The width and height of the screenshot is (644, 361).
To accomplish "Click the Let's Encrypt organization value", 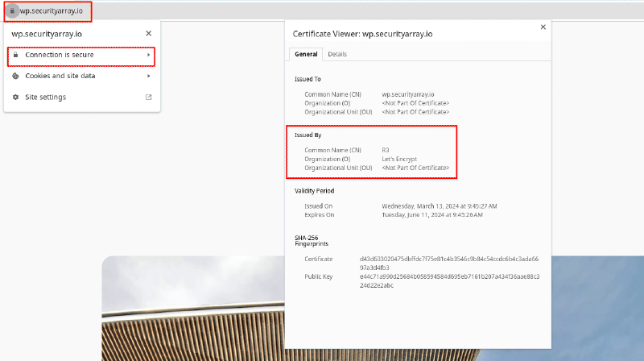I will (399, 159).
